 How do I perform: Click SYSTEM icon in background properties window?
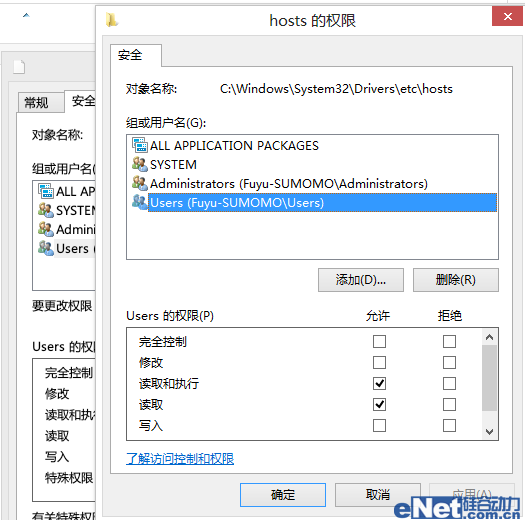pyautogui.click(x=46, y=210)
